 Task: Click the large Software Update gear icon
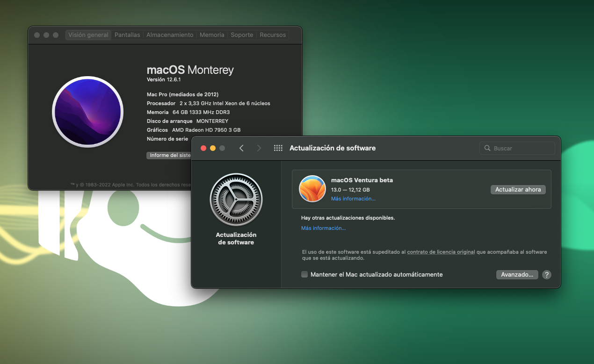coord(236,200)
